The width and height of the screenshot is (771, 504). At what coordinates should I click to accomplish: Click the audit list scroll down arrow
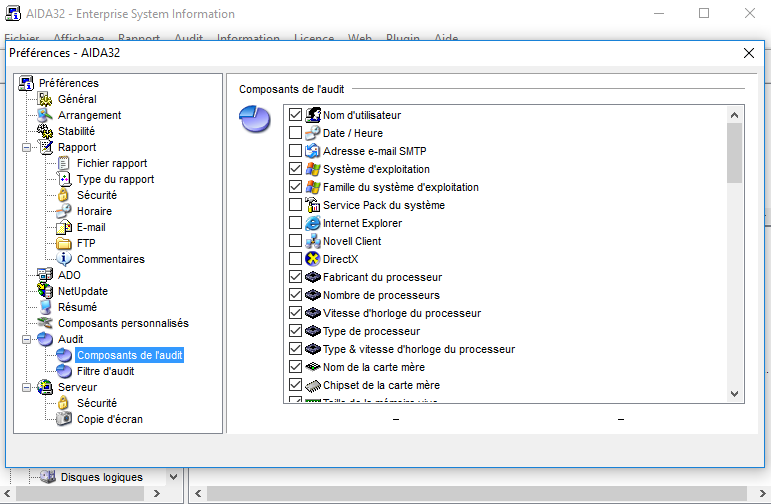(735, 394)
